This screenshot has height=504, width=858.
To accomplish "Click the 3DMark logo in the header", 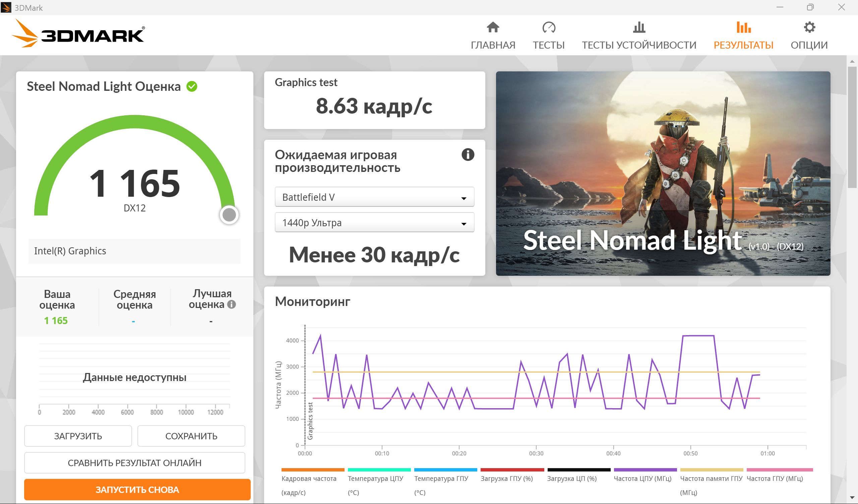I will coord(78,34).
